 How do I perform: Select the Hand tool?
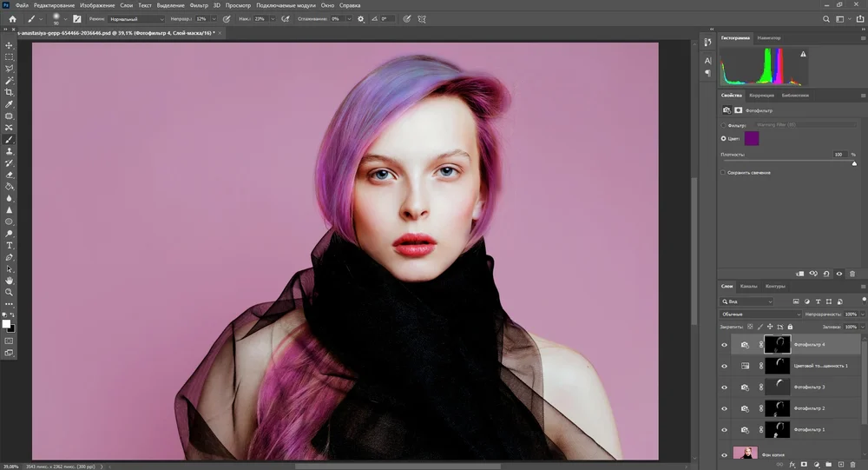click(10, 281)
